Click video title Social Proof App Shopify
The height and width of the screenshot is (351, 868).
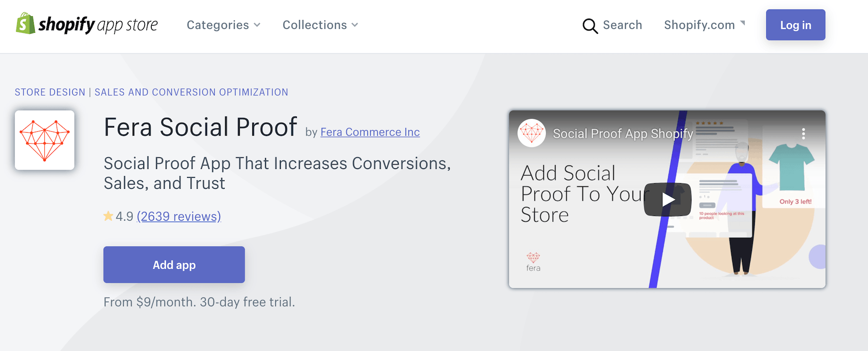click(622, 134)
